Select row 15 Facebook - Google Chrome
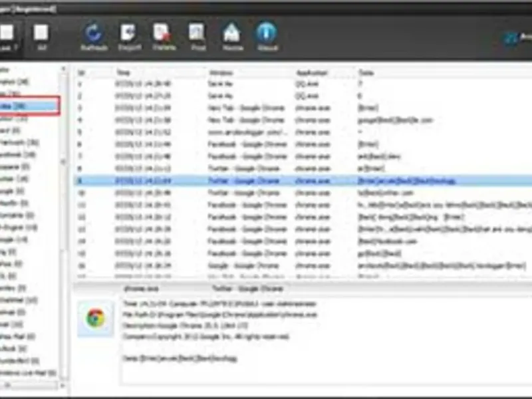The image size is (532, 399). pyautogui.click(x=303, y=253)
